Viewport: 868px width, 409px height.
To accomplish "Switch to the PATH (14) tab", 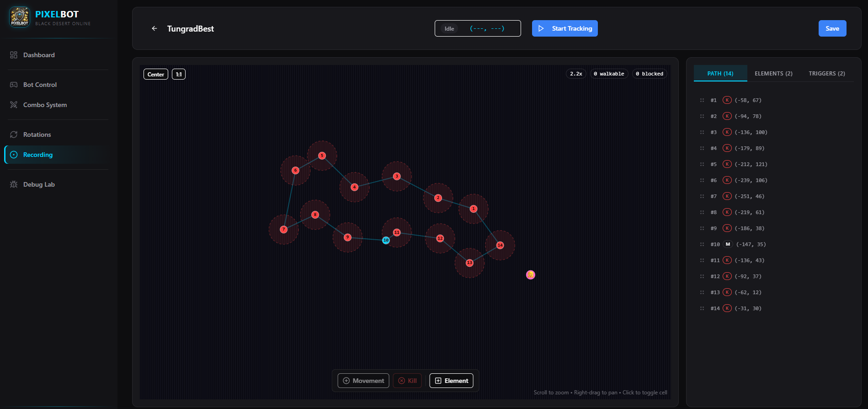I will pos(720,73).
